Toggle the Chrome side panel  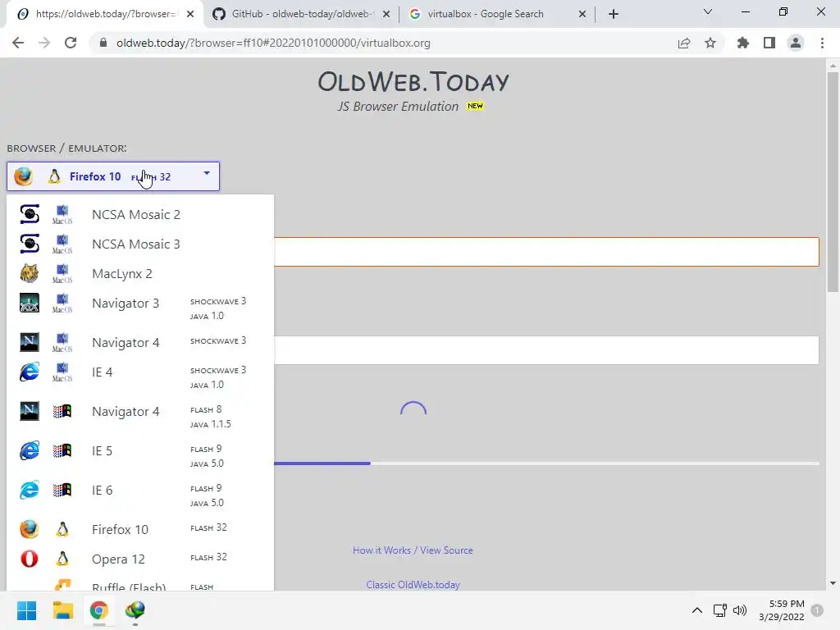[769, 43]
